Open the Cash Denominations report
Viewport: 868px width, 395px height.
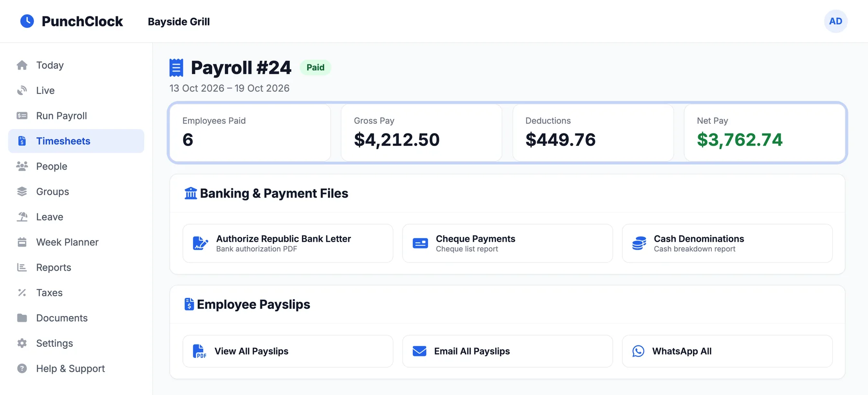(x=727, y=243)
